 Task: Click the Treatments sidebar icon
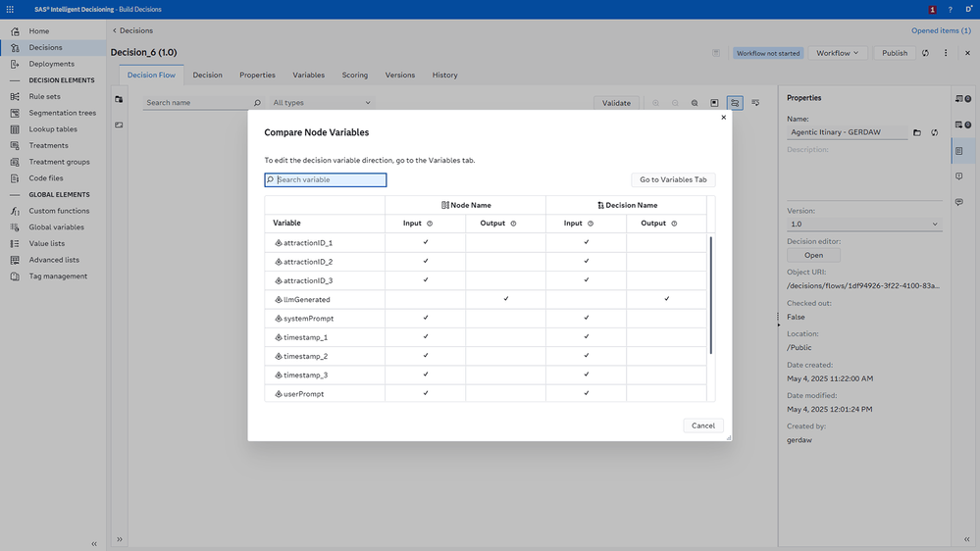pyautogui.click(x=15, y=145)
